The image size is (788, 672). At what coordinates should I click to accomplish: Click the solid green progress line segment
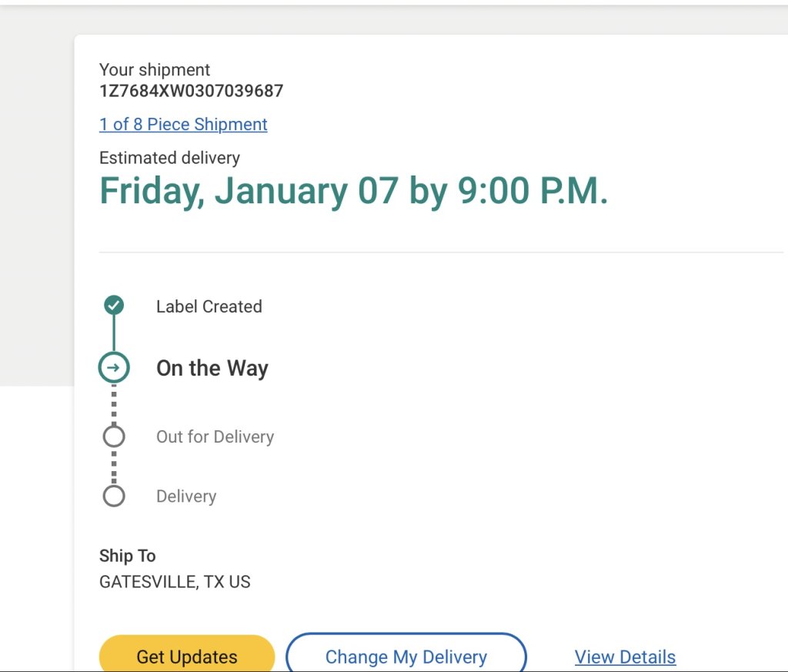coord(114,333)
